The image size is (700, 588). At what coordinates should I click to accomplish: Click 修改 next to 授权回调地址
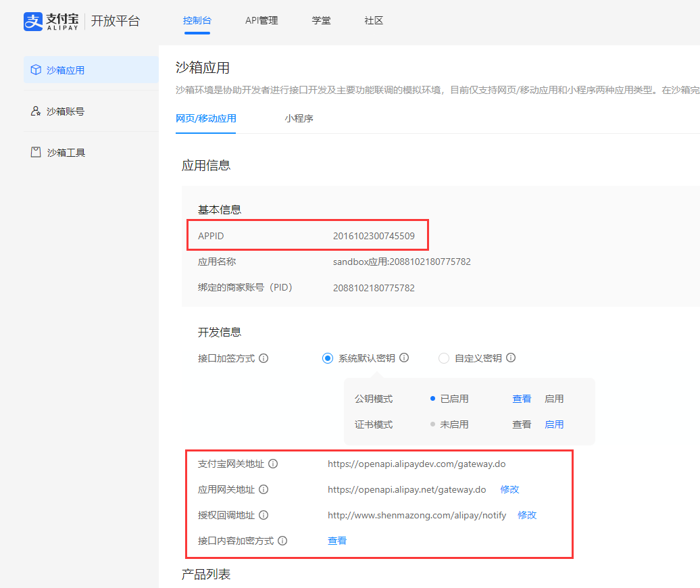coord(527,515)
